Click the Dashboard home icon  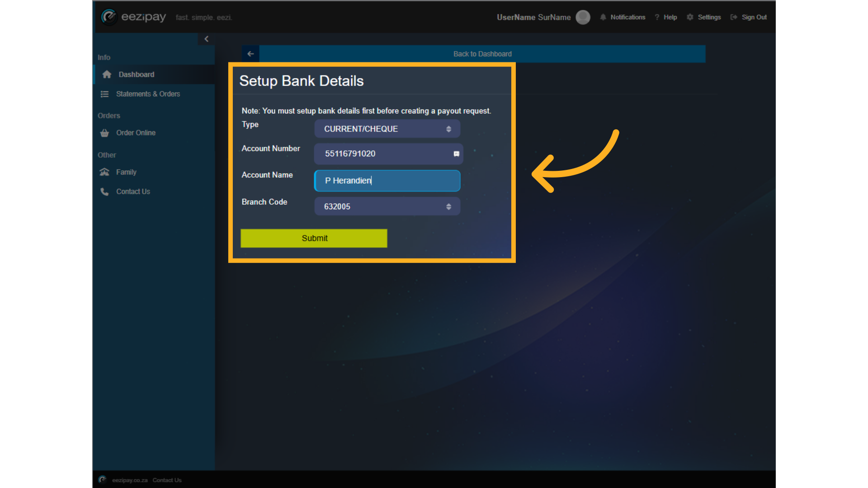click(x=107, y=75)
